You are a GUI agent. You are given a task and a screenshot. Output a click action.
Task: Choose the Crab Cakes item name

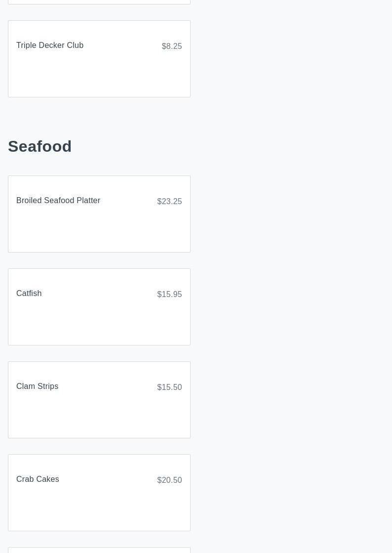tap(38, 479)
